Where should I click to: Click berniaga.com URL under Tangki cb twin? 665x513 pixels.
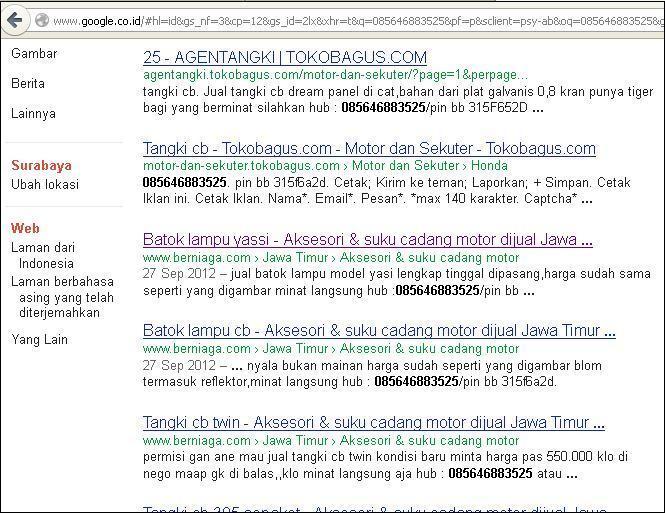tap(331, 441)
